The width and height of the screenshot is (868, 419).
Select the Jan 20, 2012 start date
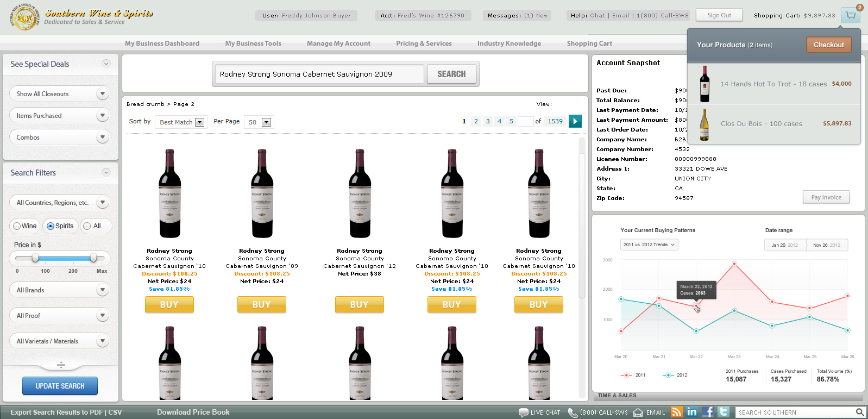point(785,245)
